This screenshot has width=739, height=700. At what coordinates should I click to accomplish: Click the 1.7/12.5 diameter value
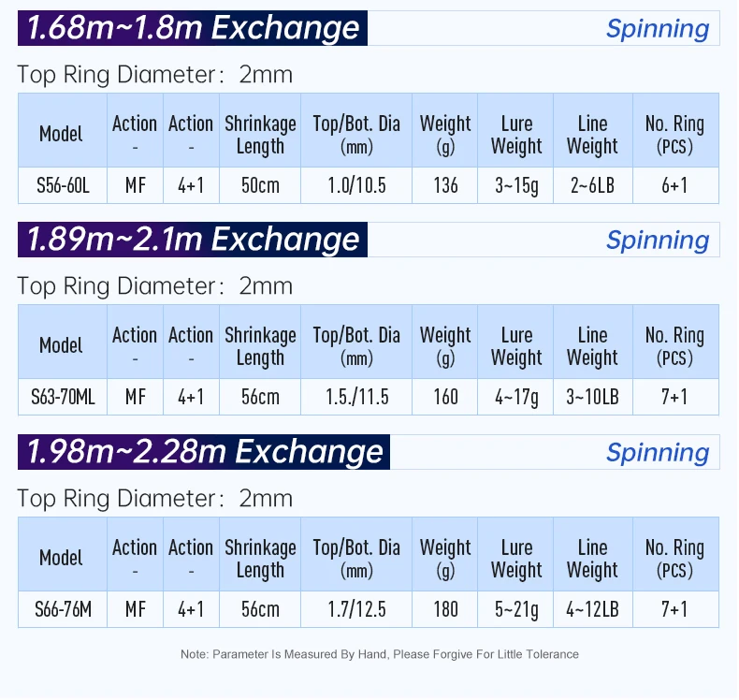click(x=356, y=609)
